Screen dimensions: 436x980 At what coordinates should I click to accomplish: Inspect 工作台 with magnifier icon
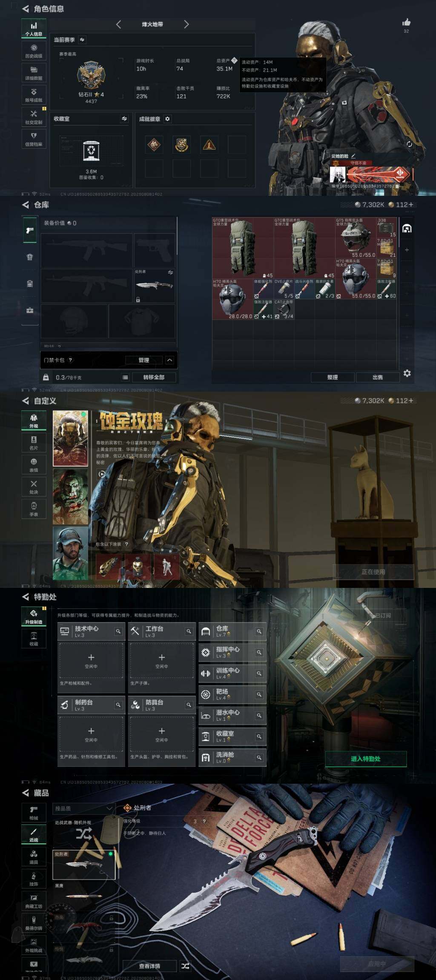[189, 631]
